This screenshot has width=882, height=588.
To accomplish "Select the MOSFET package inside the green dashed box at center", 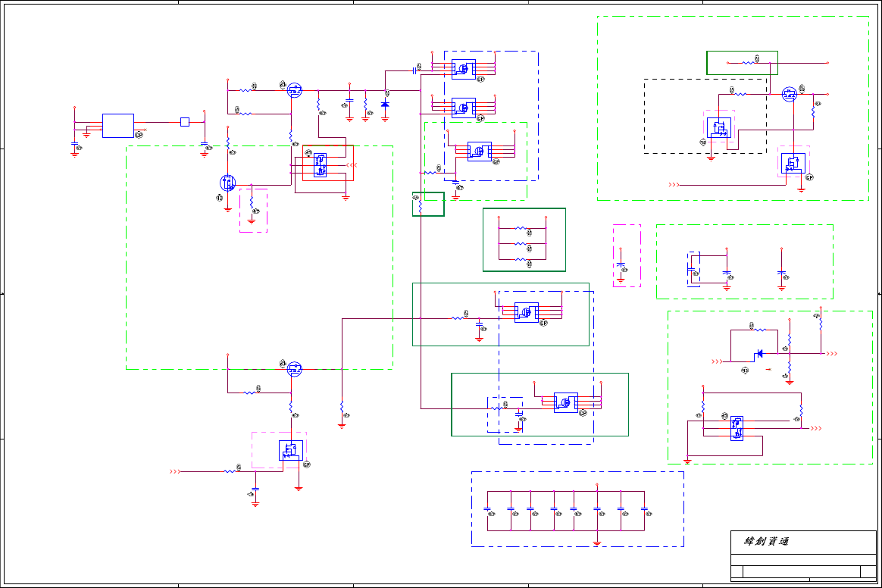I will pyautogui.click(x=479, y=152).
